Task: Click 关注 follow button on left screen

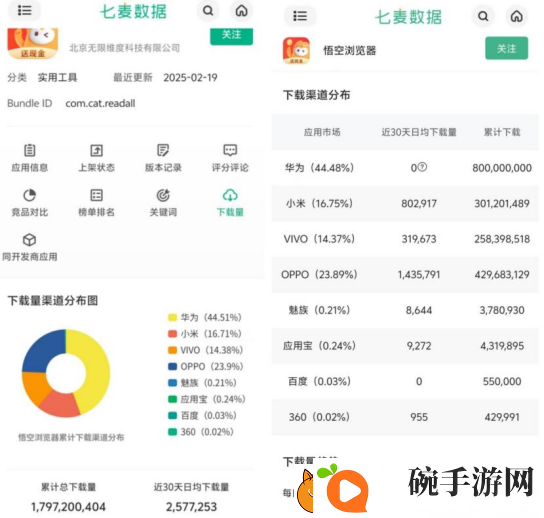Action: click(x=231, y=35)
